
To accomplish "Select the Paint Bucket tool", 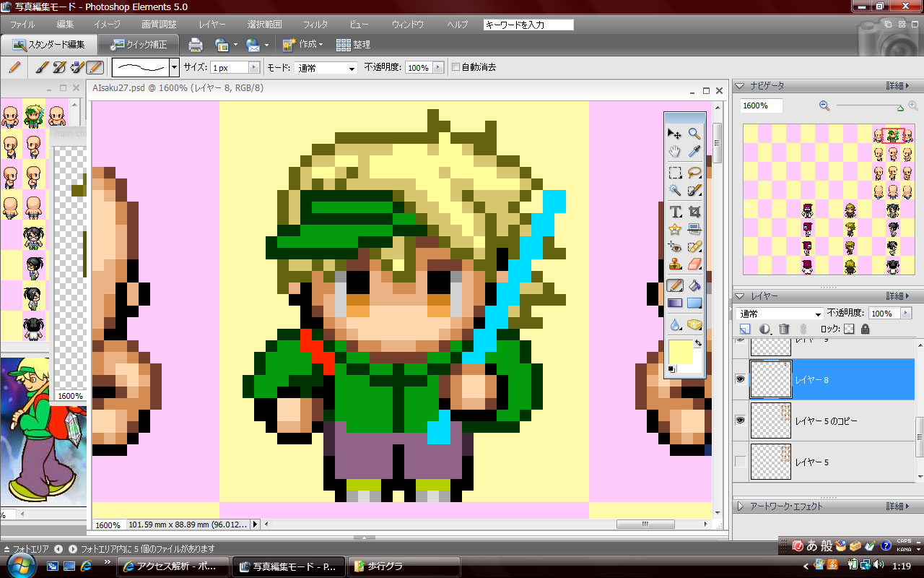I will click(694, 285).
